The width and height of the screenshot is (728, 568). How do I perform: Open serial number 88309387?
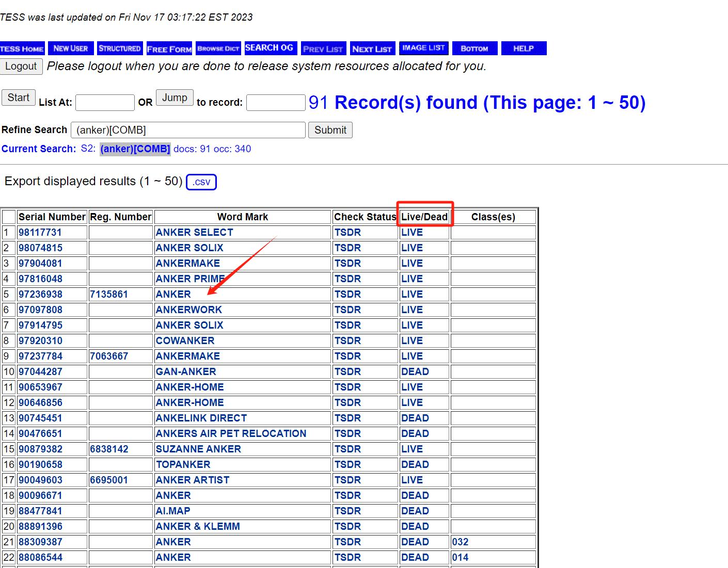[40, 542]
